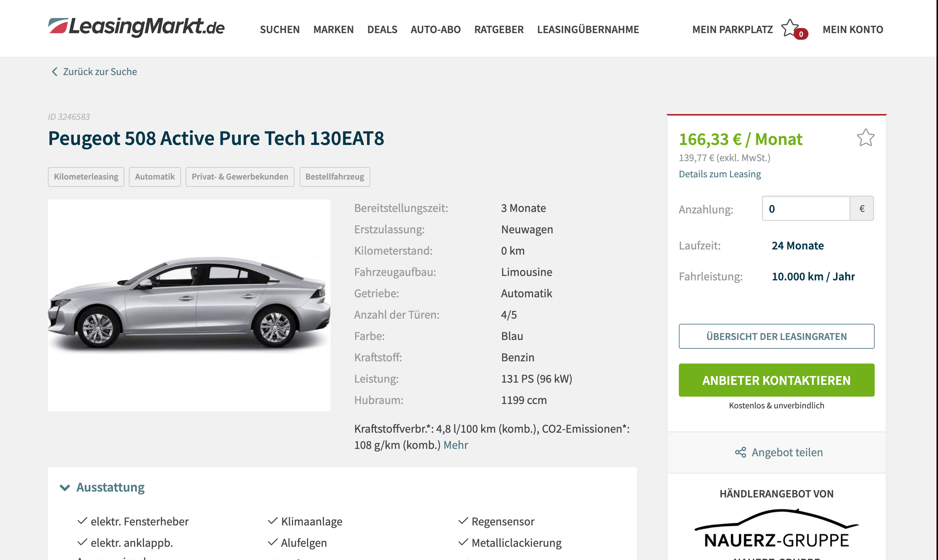Click the 1199 ccm Hubraum value
The image size is (938, 560).
523,400
